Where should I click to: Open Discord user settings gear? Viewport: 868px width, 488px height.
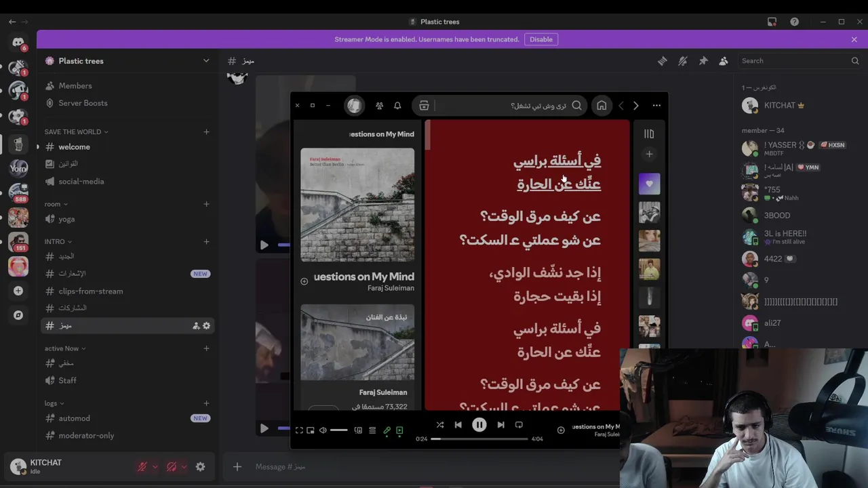click(x=200, y=466)
